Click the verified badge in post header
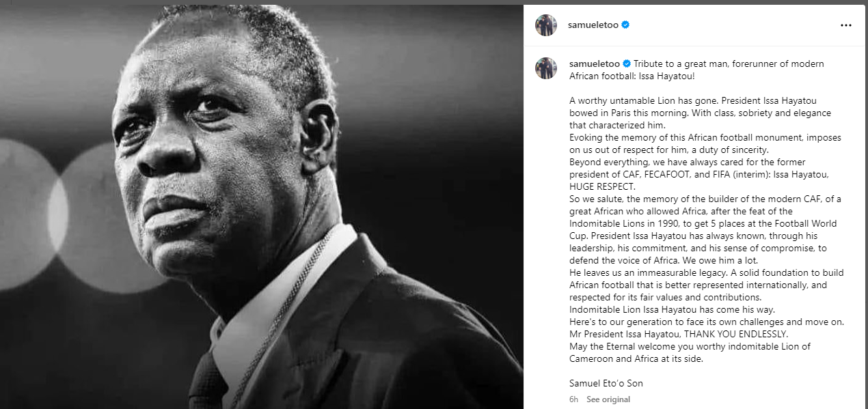The image size is (868, 409). tap(625, 25)
